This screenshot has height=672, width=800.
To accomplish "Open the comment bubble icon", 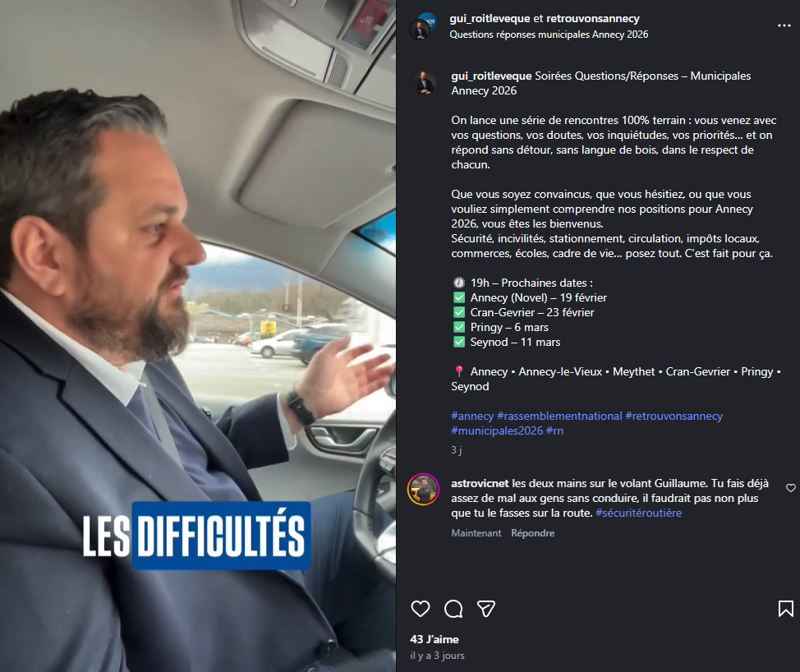I will click(453, 609).
